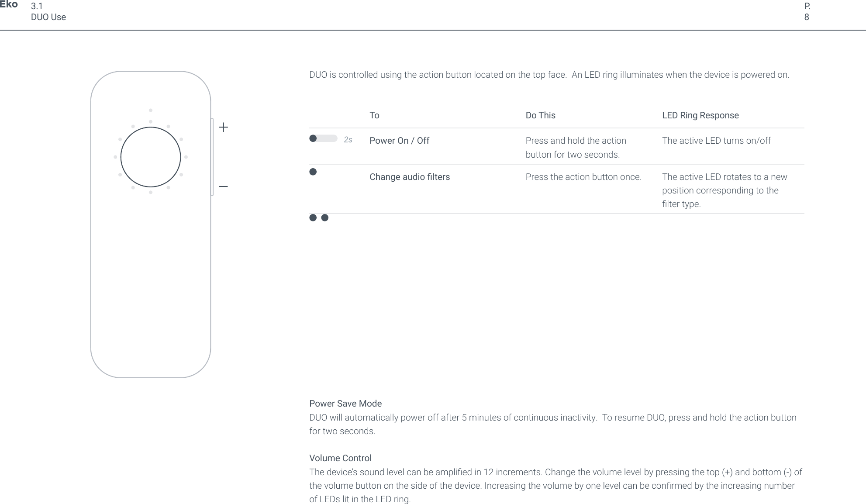Click the side volume button bar on the device
This screenshot has width=866, height=504.
[212, 157]
